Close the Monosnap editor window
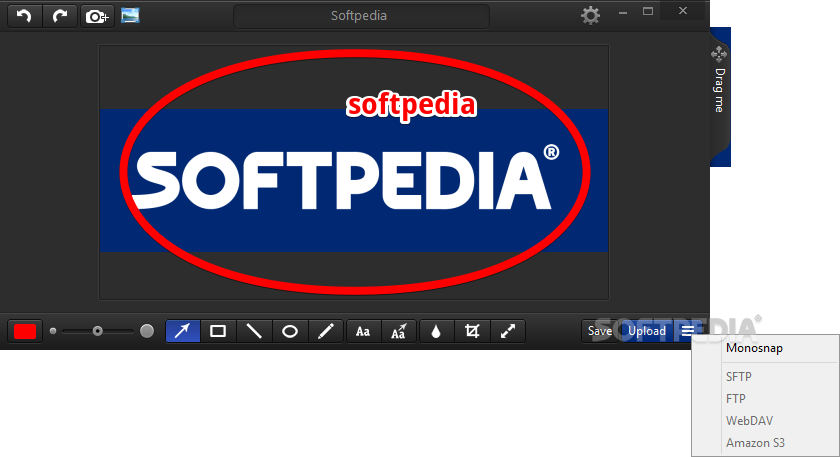 coord(683,11)
